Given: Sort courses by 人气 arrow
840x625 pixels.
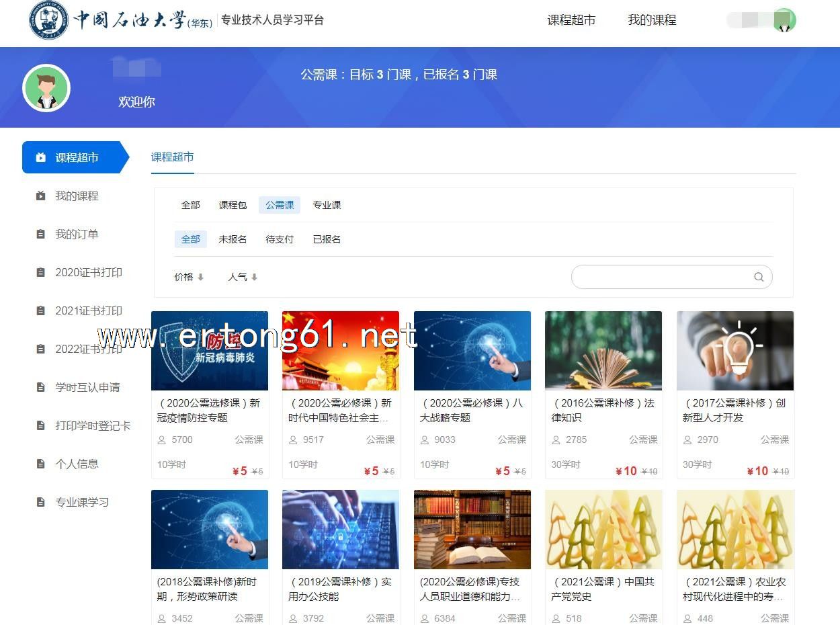Looking at the screenshot, I should pyautogui.click(x=254, y=277).
